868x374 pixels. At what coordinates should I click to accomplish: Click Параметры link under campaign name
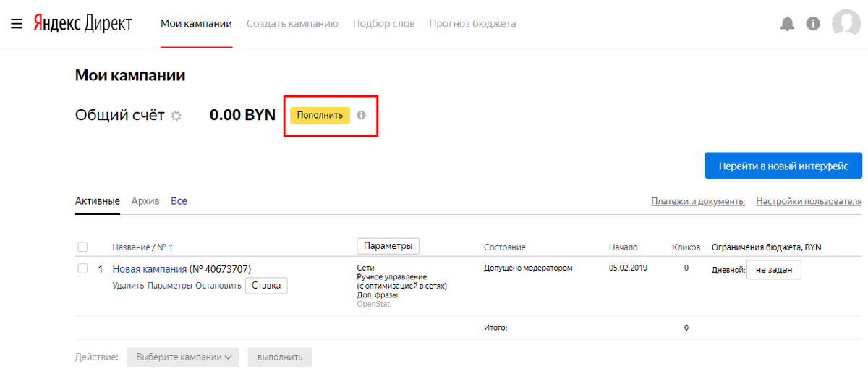[x=170, y=286]
